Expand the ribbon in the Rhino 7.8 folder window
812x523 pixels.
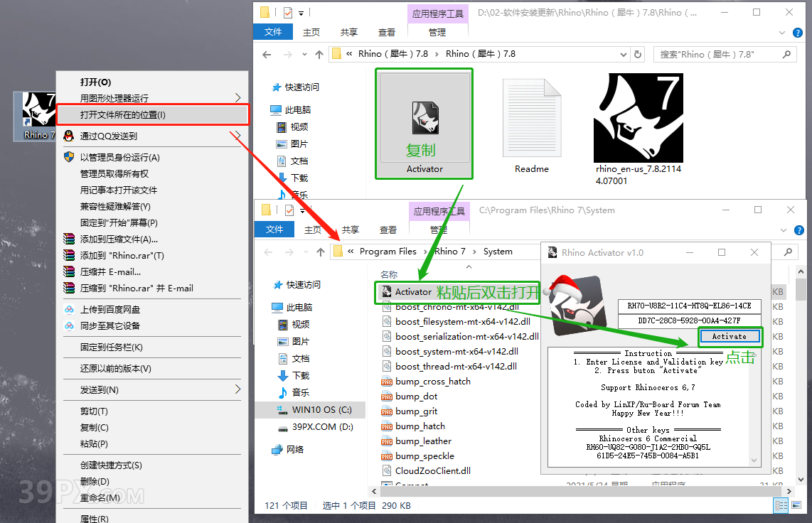(x=782, y=33)
